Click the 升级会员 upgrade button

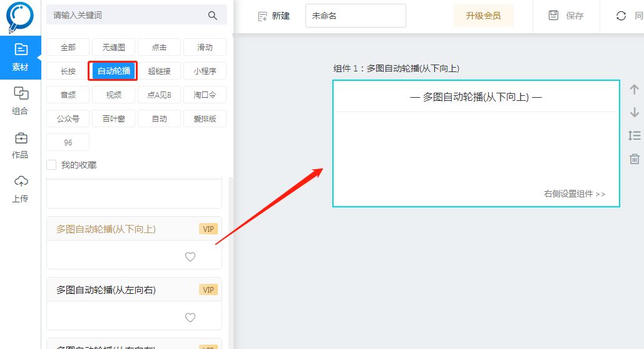pyautogui.click(x=483, y=16)
